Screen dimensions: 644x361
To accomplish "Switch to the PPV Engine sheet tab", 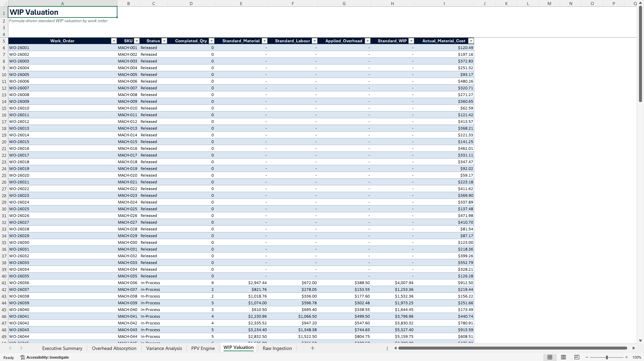I will click(203, 348).
